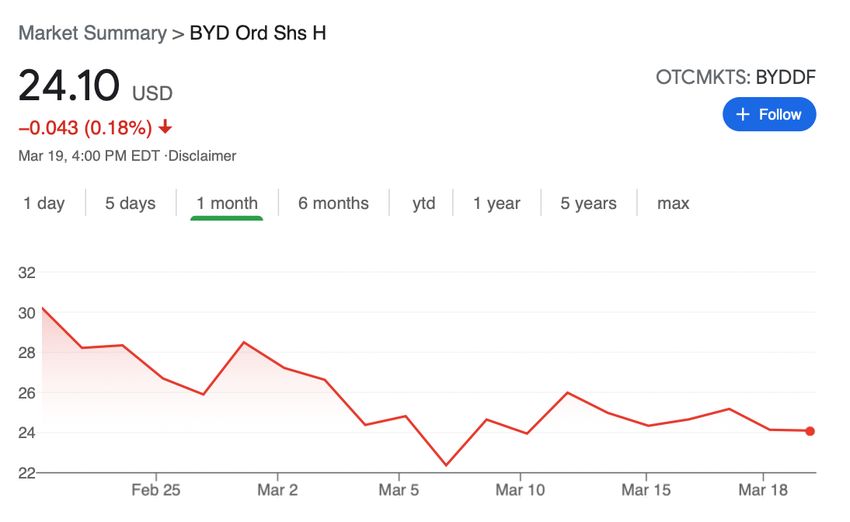Click the 24.10 USD price

95,86
